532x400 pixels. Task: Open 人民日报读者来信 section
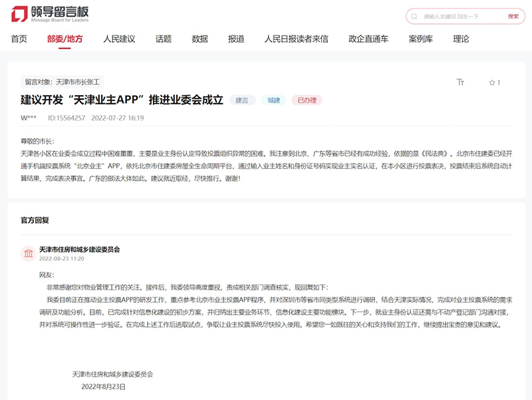296,39
